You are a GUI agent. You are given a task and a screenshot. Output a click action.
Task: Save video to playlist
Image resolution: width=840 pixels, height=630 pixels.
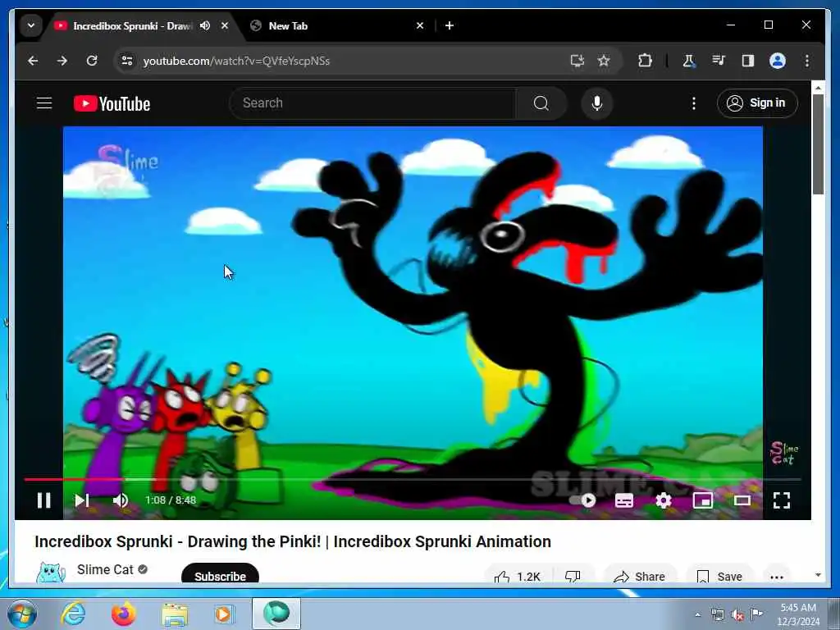tap(719, 577)
